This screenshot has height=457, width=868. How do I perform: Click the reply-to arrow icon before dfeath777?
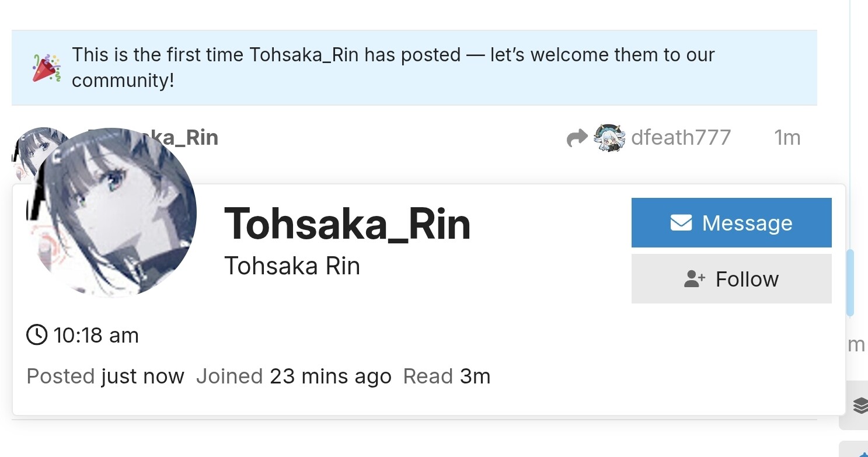click(x=577, y=138)
